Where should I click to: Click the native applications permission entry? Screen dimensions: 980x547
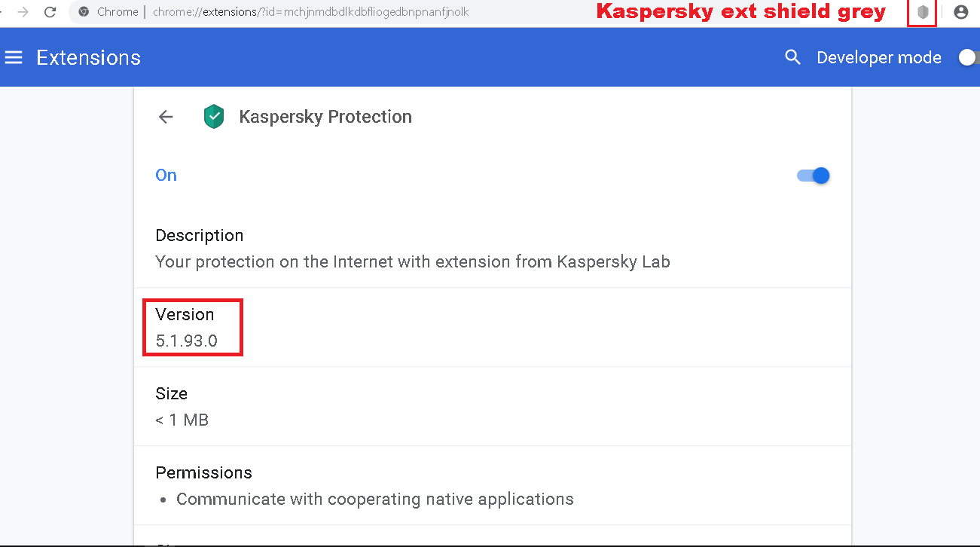click(374, 499)
